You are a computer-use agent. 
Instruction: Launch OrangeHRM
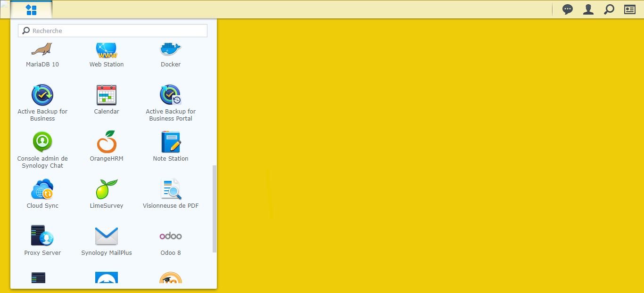click(x=107, y=147)
